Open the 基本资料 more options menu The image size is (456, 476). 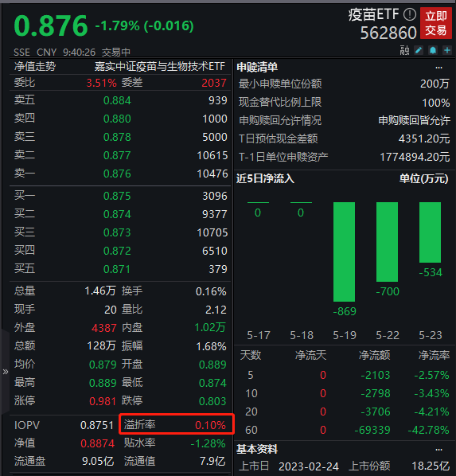(x=439, y=450)
